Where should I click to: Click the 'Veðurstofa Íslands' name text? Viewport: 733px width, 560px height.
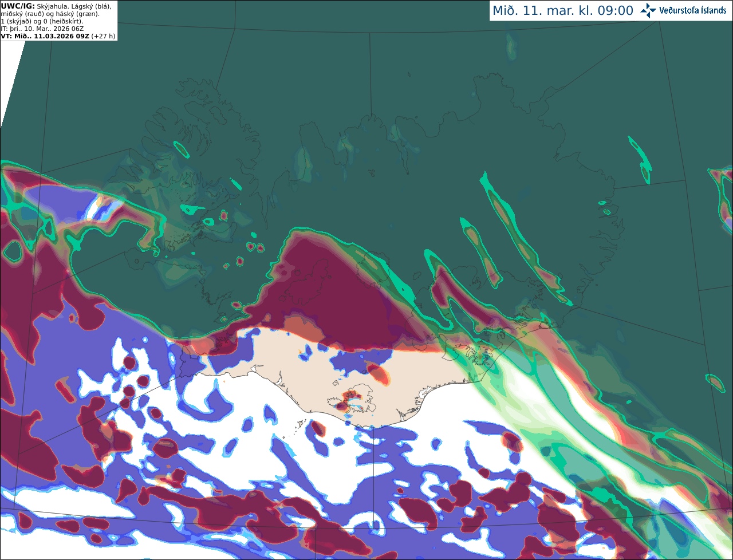point(693,10)
